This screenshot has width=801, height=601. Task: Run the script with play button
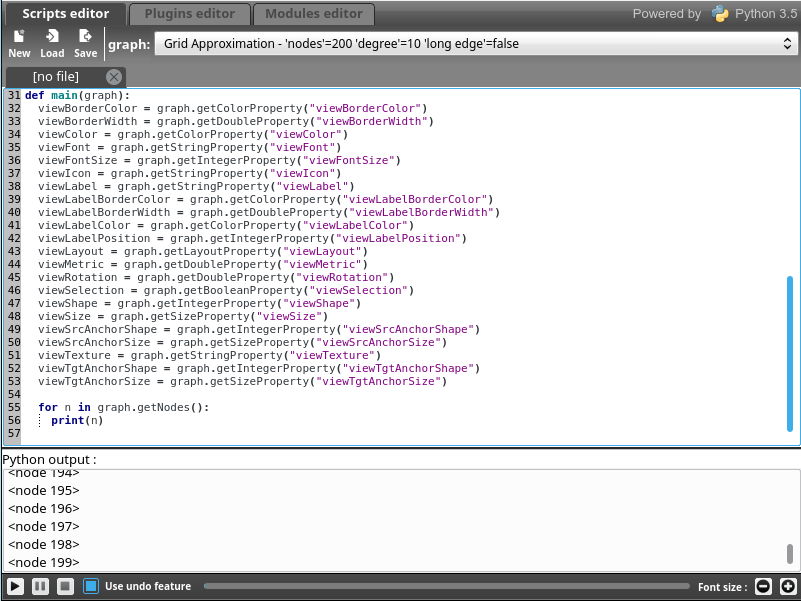16,586
